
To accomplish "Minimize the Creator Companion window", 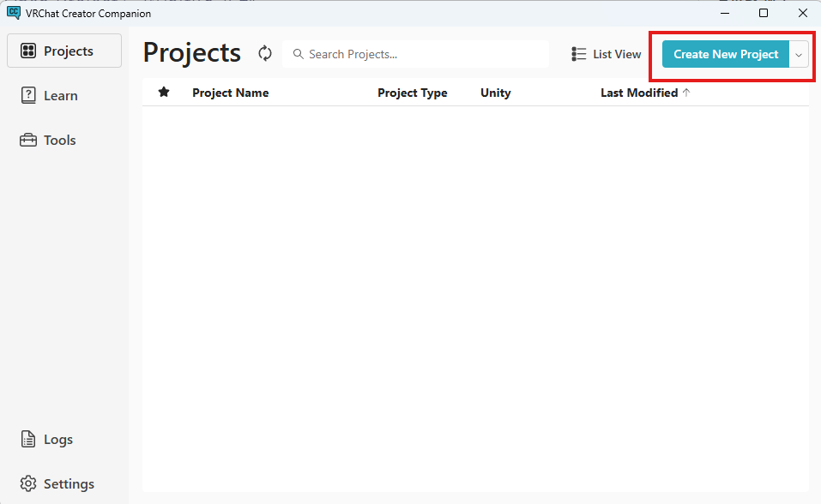I will coord(725,13).
